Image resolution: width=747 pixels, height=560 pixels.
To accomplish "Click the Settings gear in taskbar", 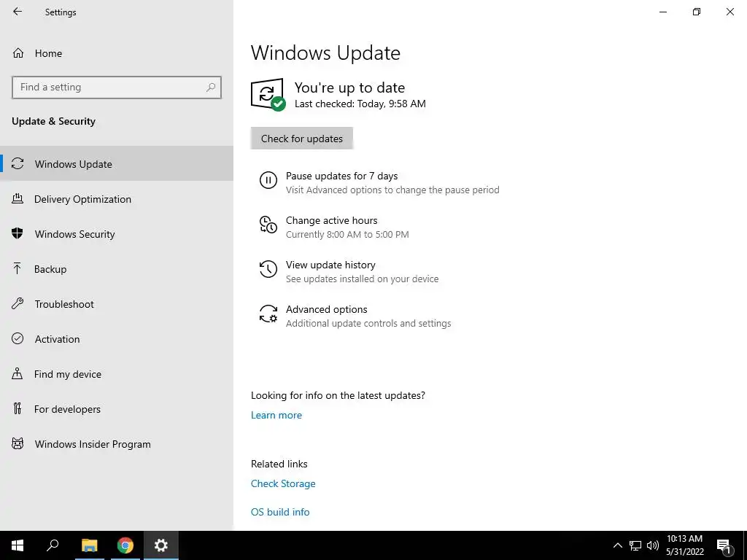I will [x=161, y=545].
